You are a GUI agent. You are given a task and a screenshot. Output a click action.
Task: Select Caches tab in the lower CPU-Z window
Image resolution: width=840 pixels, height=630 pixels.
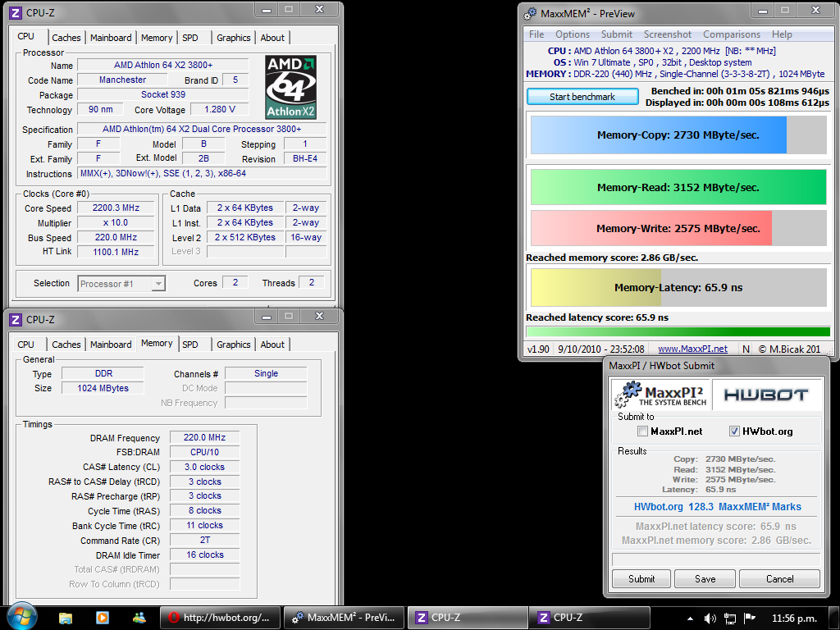pos(66,345)
